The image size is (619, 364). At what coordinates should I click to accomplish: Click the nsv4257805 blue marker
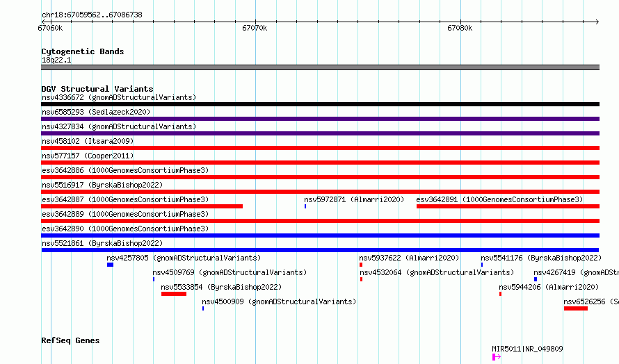tap(110, 265)
